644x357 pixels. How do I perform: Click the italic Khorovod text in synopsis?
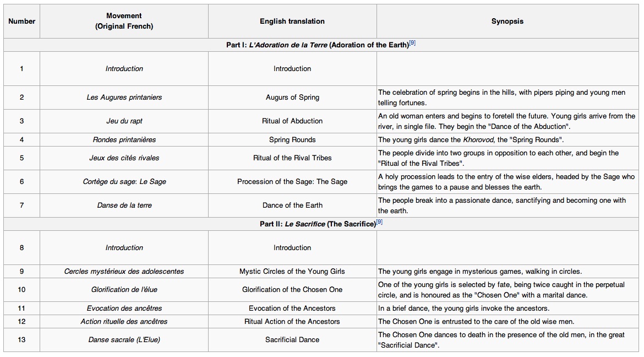(478, 140)
